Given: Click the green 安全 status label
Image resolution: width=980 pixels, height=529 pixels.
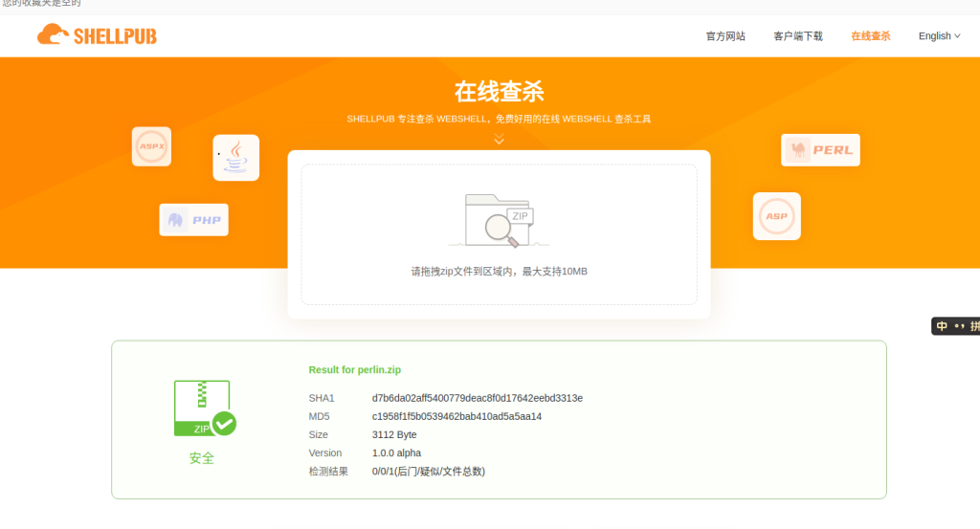Looking at the screenshot, I should (201, 458).
